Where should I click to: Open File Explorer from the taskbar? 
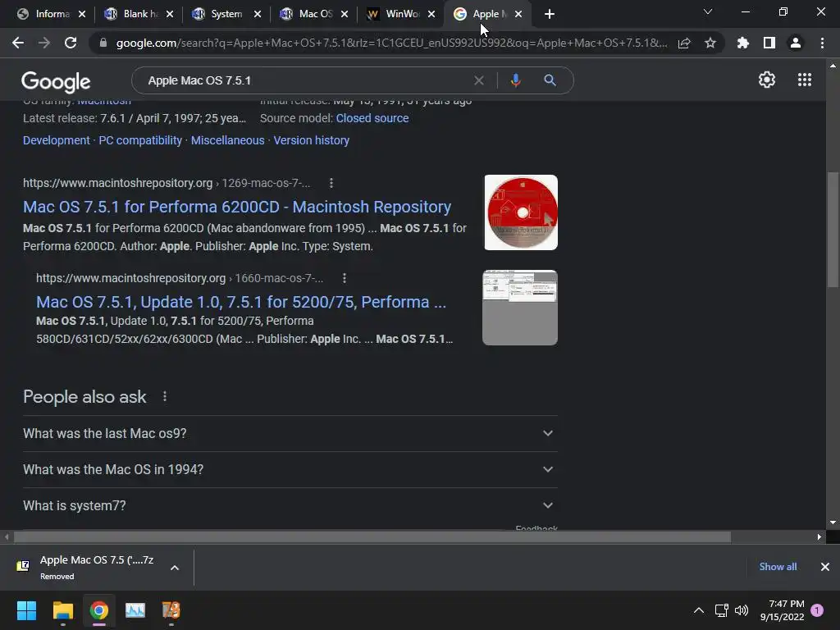coord(62,610)
